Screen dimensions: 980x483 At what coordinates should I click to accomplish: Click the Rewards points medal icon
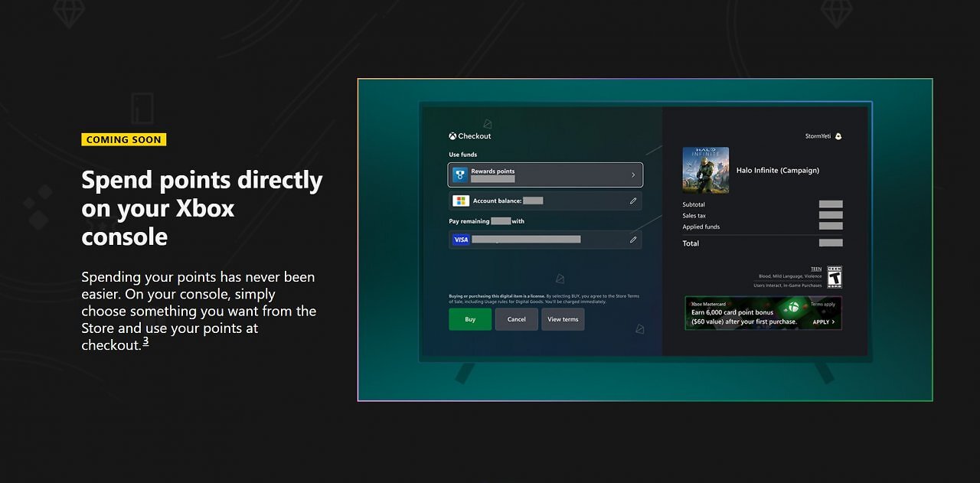(x=460, y=175)
